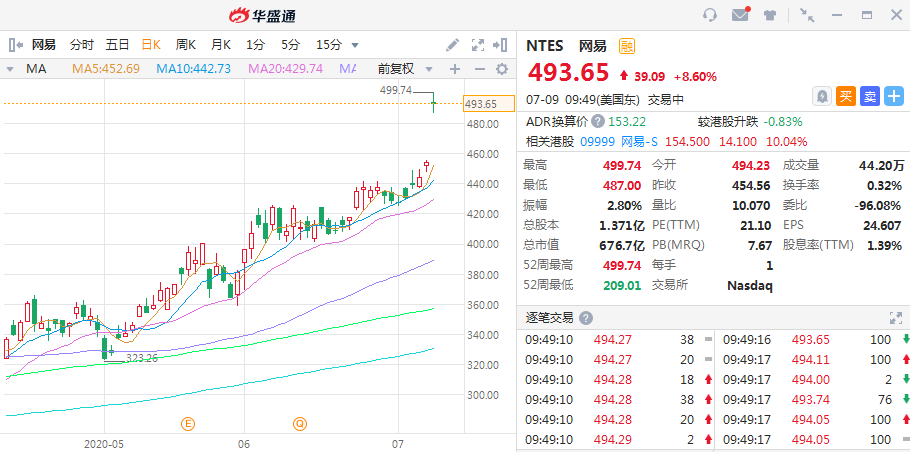This screenshot has width=910, height=452.
Task: Click the 09:49:16 trade price 493.65
Action: 811,340
